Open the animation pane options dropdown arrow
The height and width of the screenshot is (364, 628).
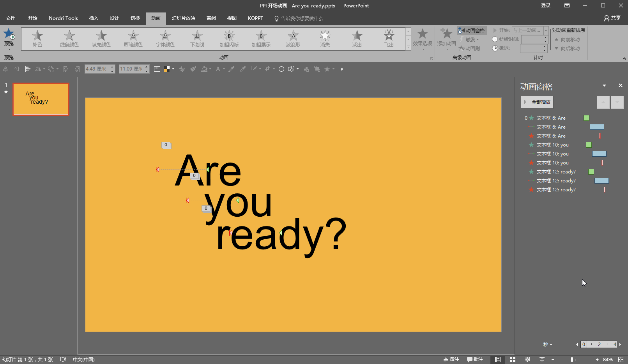[x=604, y=86]
